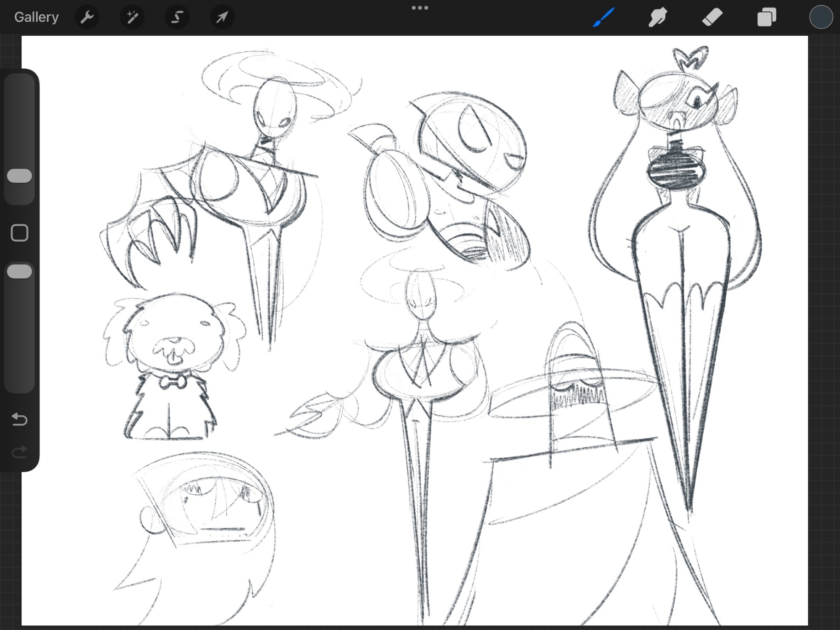
Task: Activate the Selection tool
Action: [x=177, y=17]
